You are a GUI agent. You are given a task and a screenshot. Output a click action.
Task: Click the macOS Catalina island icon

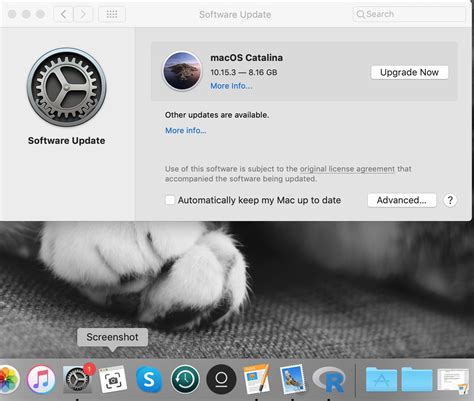[182, 71]
